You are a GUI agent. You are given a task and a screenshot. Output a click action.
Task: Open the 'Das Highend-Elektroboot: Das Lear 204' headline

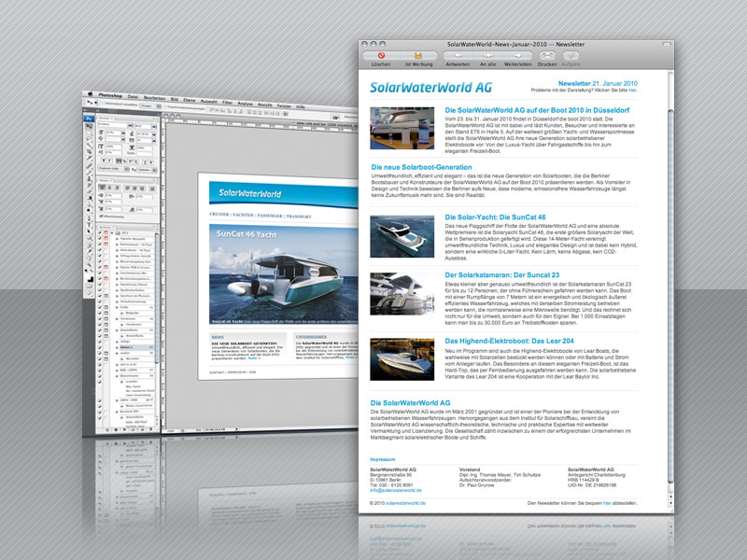pos(509,341)
